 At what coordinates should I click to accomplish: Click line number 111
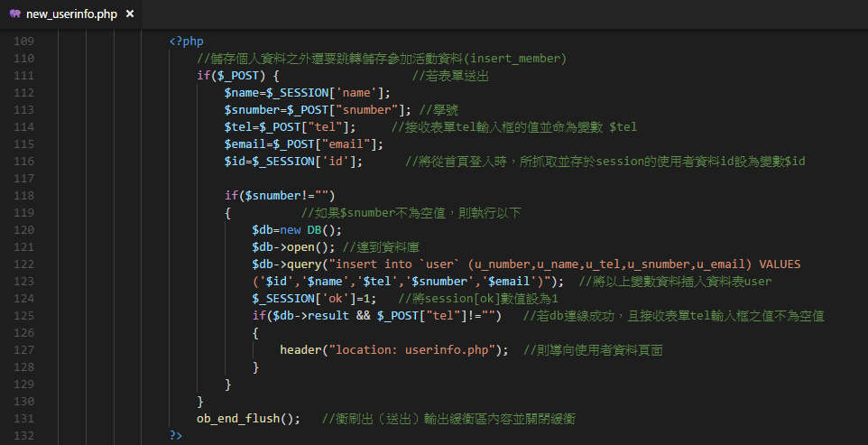click(23, 75)
